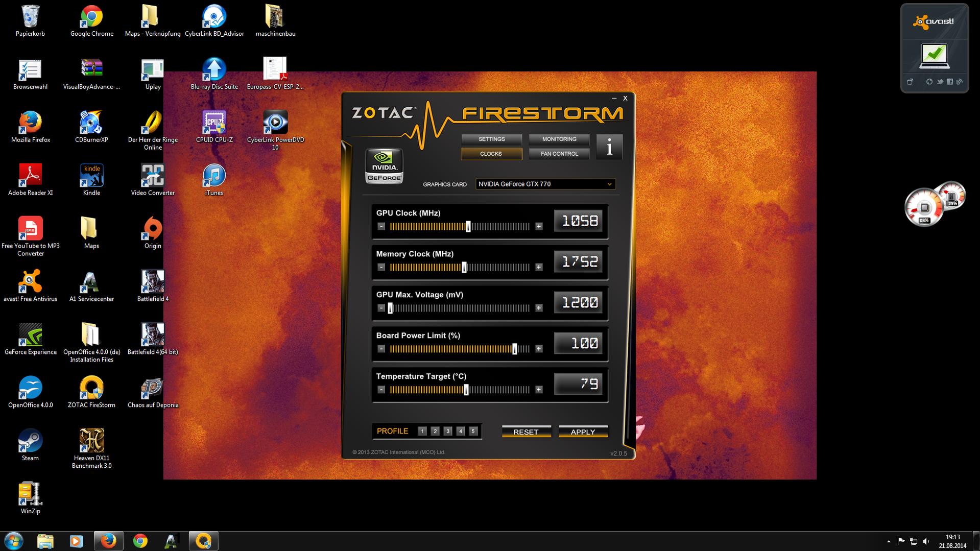Click the Temperature Target value field 79
Screen dimensions: 980x551
tap(579, 385)
